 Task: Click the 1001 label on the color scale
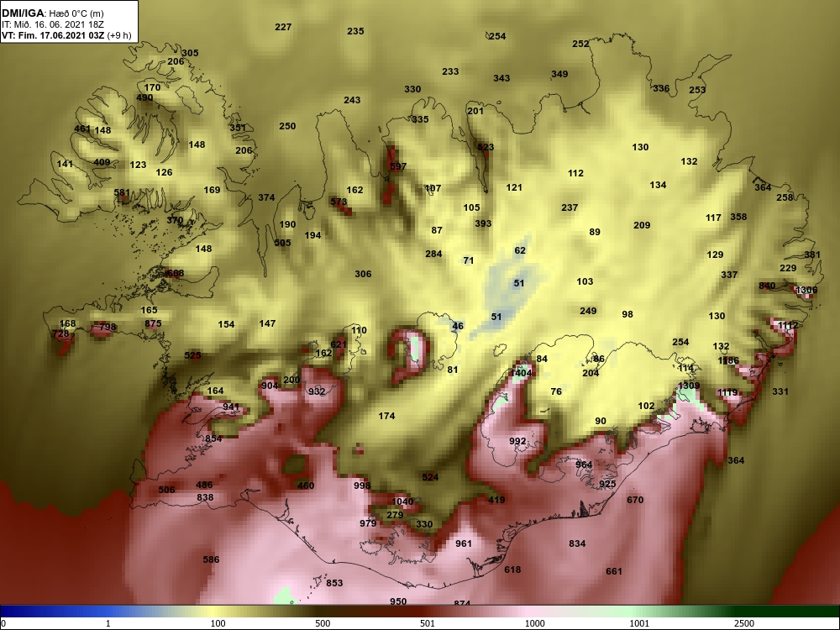tap(639, 623)
